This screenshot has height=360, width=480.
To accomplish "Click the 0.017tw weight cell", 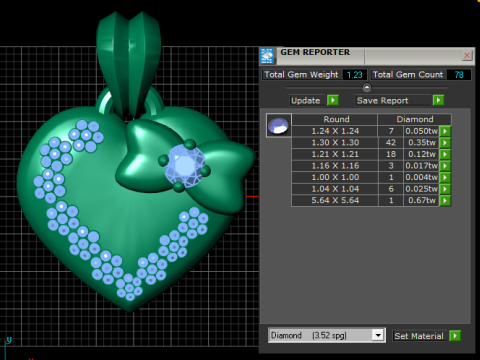I will pos(421,166).
